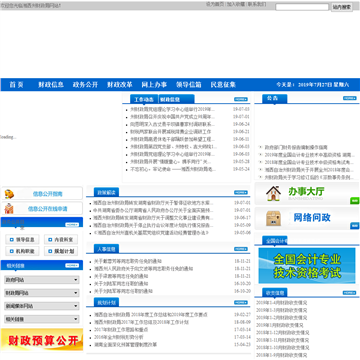The image size is (360, 360).
Task: Click MORE icon in 工作动态 panel
Action: click(x=241, y=99)
